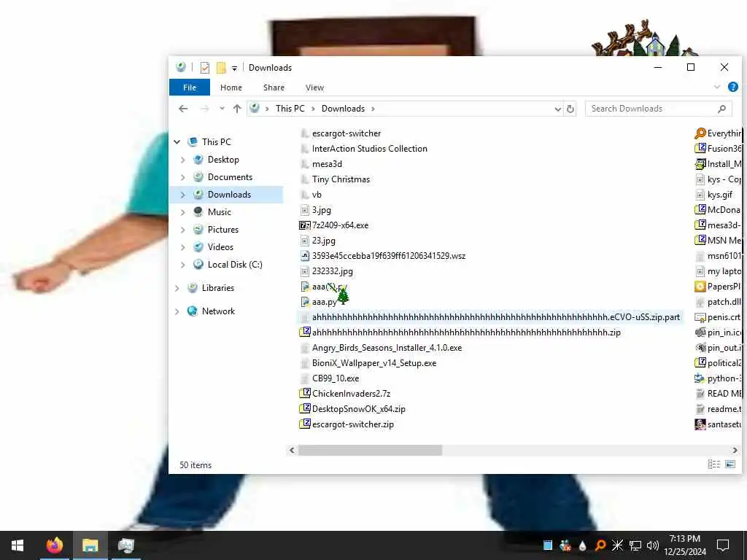Viewport: 747px width, 560px height.
Task: Open the File ribbon tab
Action: tap(190, 87)
